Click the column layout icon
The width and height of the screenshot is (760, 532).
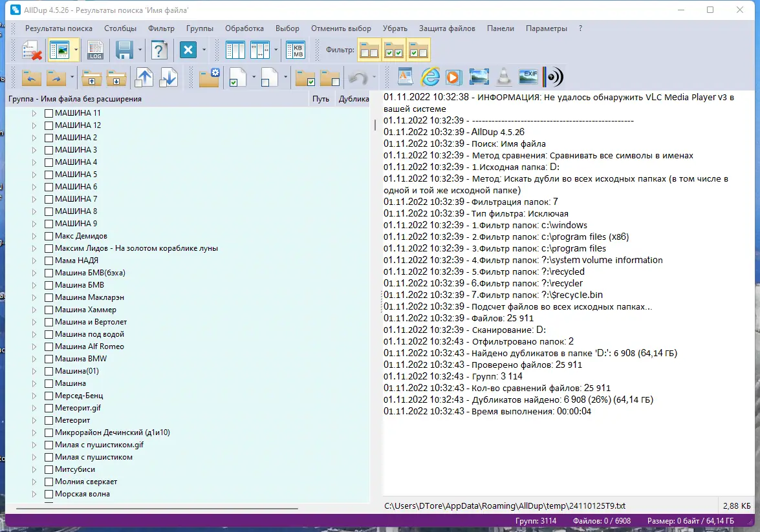[235, 50]
